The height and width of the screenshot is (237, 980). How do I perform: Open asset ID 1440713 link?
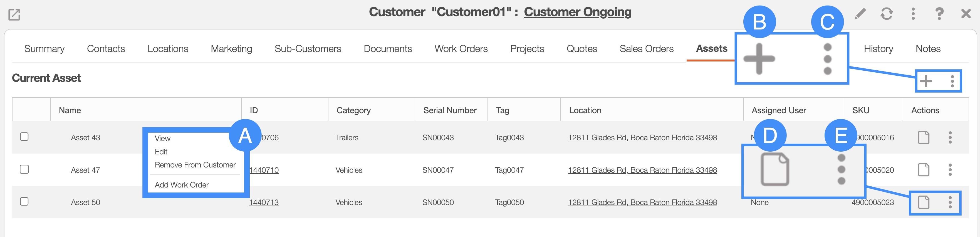click(x=264, y=203)
